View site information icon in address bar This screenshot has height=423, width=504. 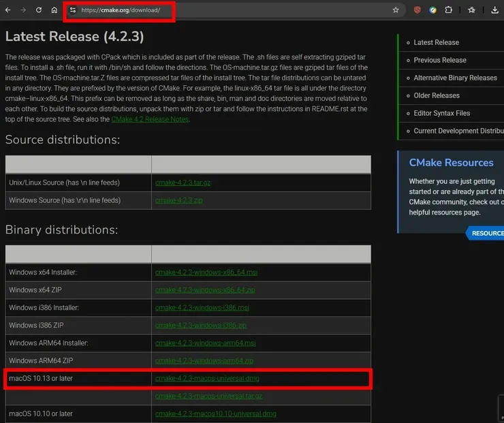[x=73, y=10]
